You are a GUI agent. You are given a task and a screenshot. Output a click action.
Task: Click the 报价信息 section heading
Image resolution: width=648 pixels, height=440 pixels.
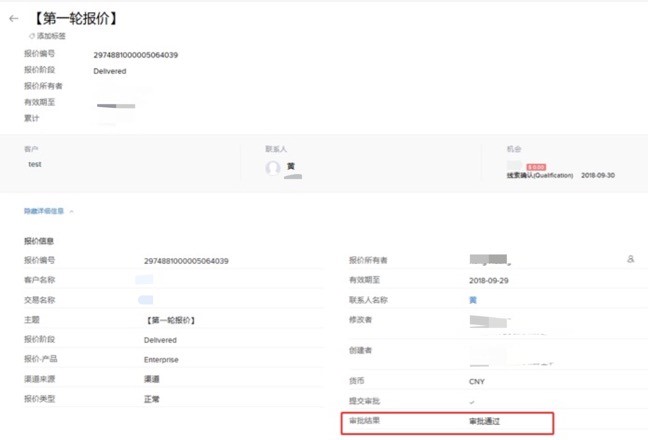coord(39,241)
